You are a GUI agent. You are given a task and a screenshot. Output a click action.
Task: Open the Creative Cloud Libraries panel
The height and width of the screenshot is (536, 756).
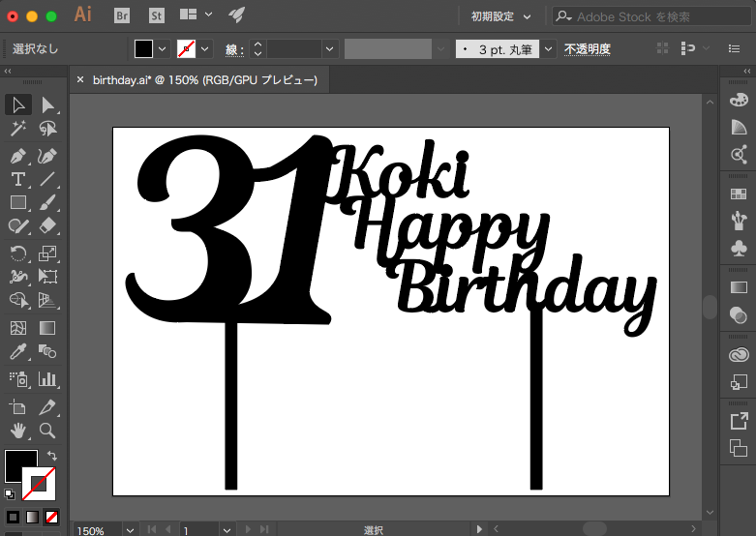click(739, 355)
